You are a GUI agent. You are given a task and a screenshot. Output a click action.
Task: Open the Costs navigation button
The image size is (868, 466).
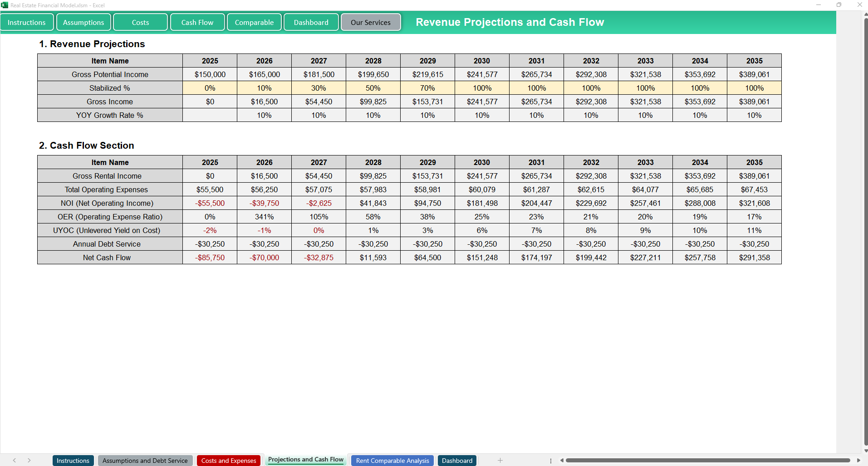pos(140,22)
